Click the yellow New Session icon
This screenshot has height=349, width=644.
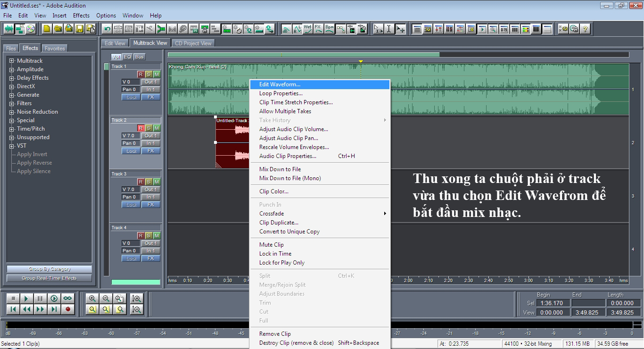pyautogui.click(x=47, y=29)
